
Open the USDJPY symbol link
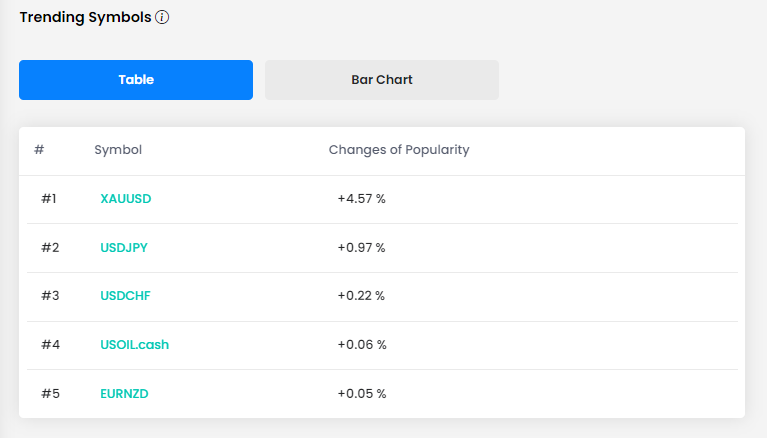click(x=124, y=248)
